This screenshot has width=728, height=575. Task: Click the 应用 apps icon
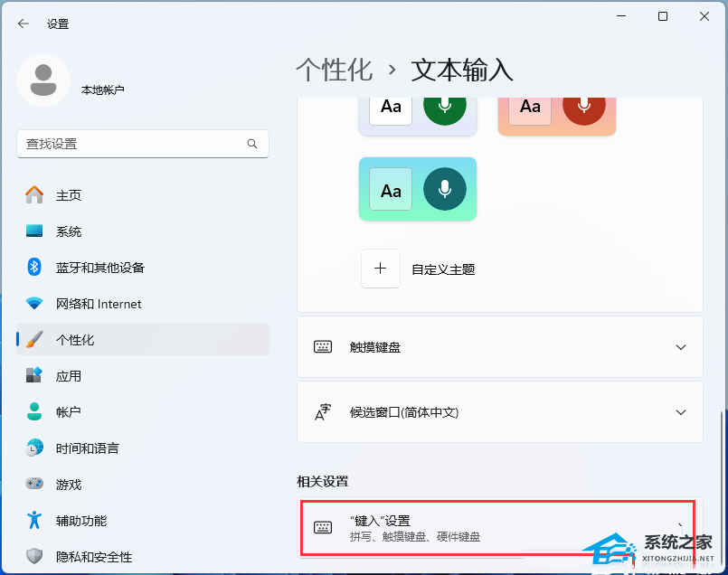click(34, 375)
